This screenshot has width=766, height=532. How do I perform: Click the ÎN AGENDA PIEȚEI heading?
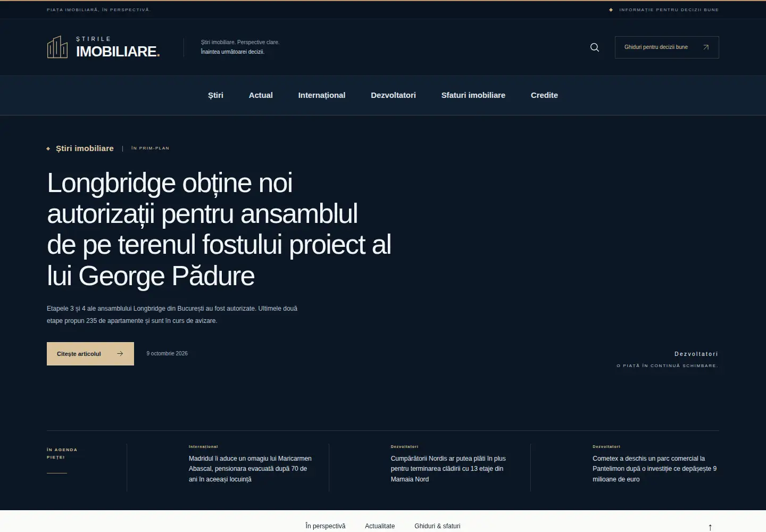(62, 453)
